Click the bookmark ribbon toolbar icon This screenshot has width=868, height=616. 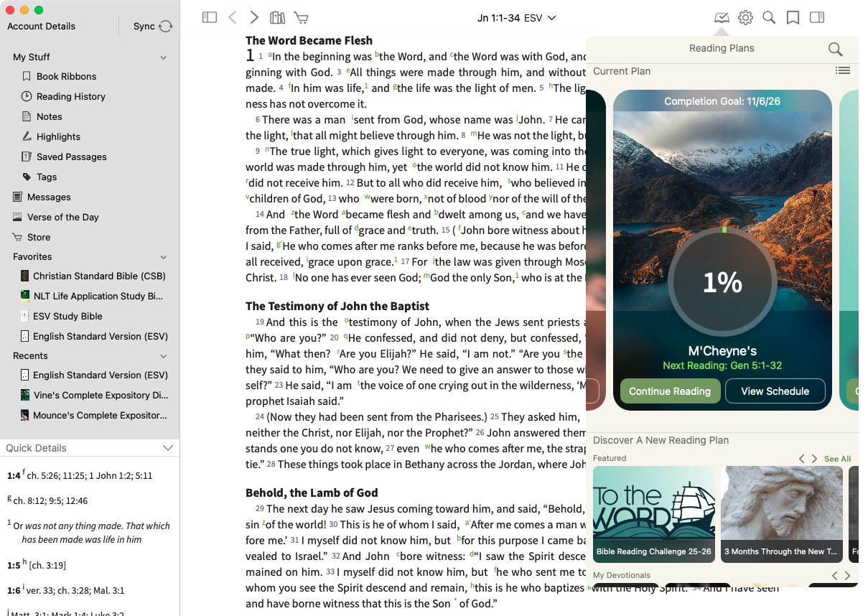click(793, 18)
